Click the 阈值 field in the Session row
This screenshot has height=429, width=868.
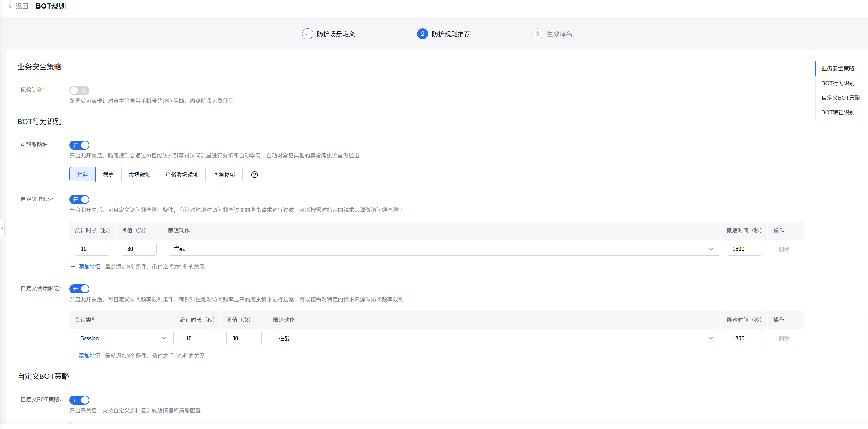tap(244, 338)
